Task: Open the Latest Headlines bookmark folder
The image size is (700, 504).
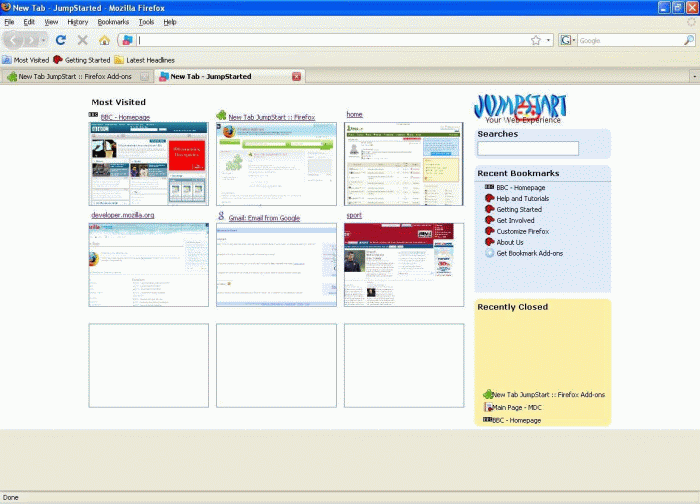Action: tap(145, 60)
